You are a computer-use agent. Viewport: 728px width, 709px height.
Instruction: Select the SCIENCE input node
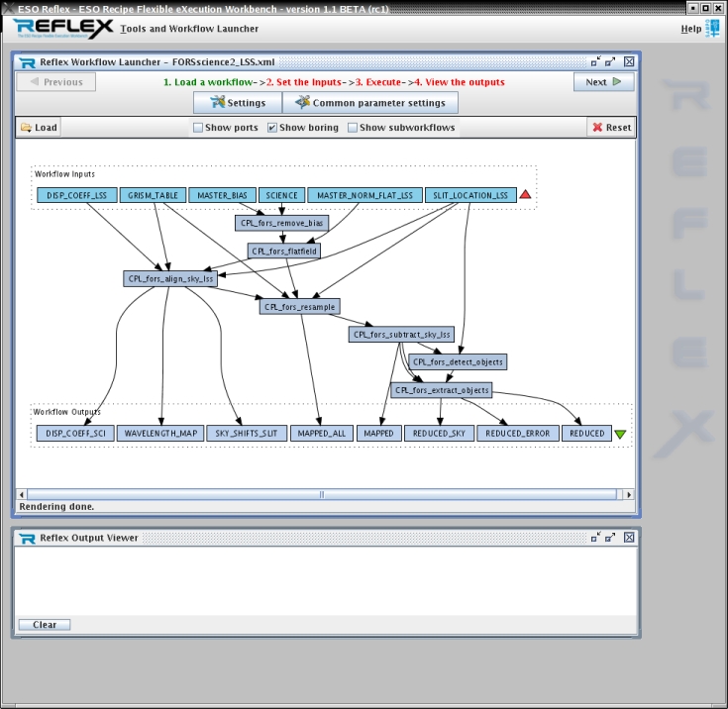[x=282, y=195]
